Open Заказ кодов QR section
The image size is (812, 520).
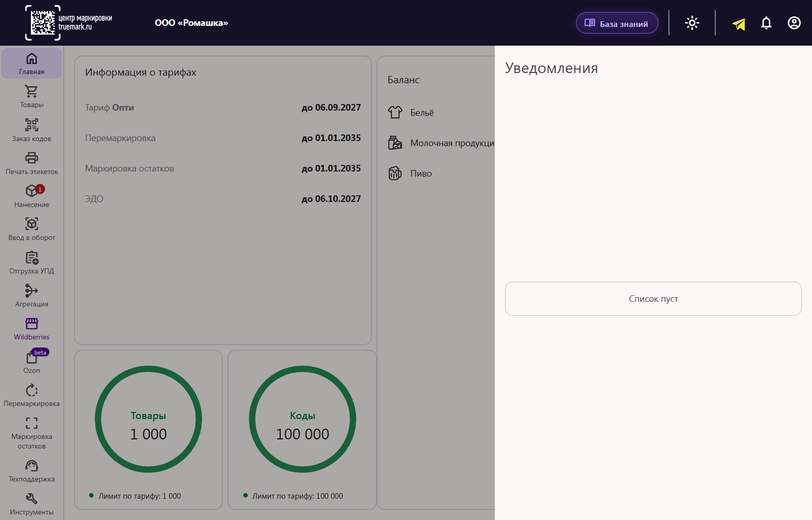pos(31,130)
